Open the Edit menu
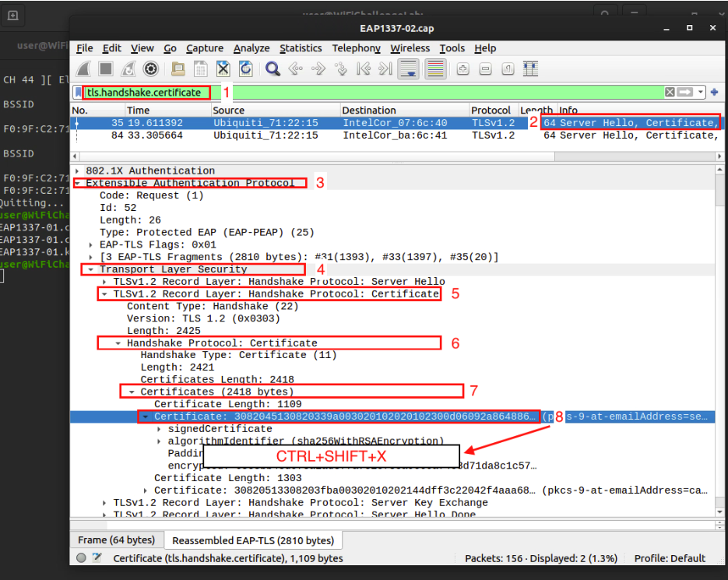The width and height of the screenshot is (728, 580). 112,48
